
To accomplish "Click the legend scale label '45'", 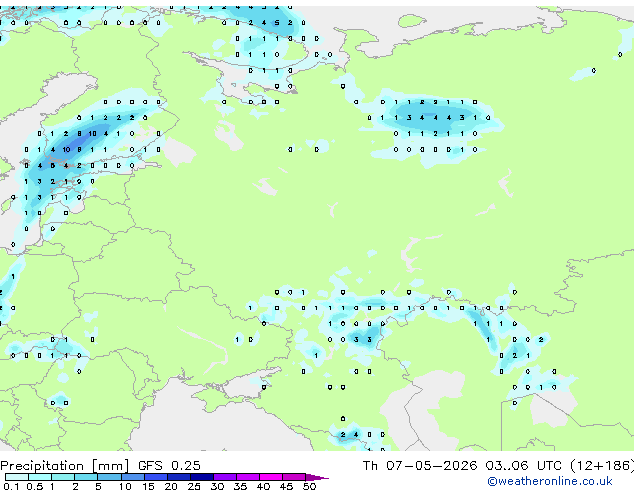I will [x=287, y=486].
